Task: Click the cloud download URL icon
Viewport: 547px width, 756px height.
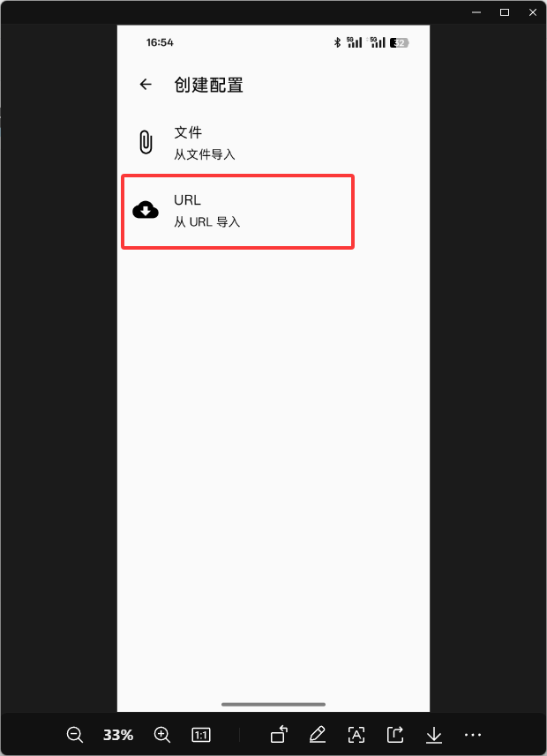Action: (x=146, y=210)
